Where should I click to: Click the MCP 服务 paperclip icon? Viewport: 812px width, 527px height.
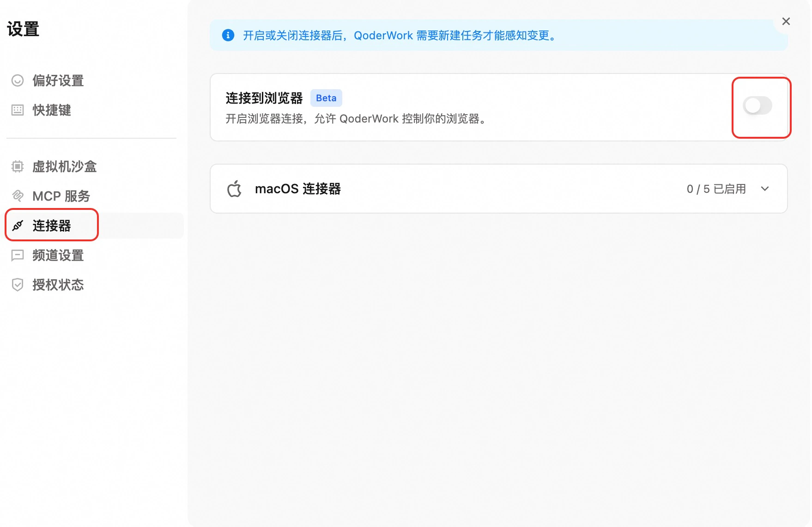[x=17, y=196]
